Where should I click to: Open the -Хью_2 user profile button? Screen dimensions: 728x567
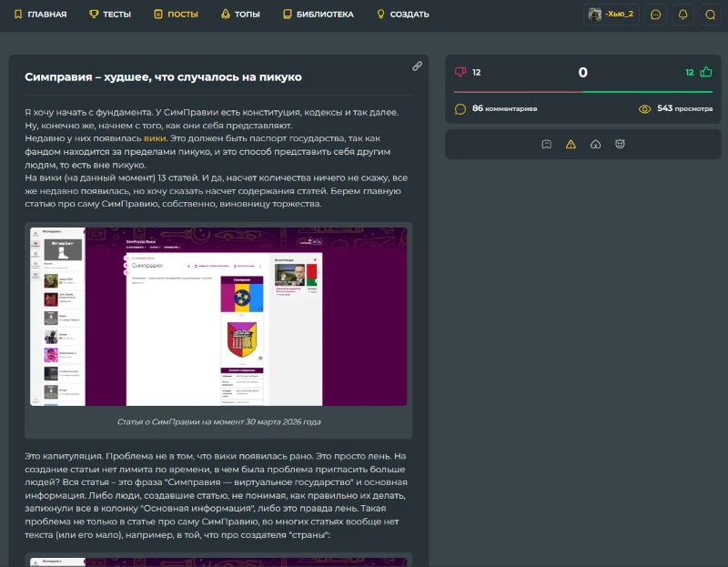(x=611, y=15)
